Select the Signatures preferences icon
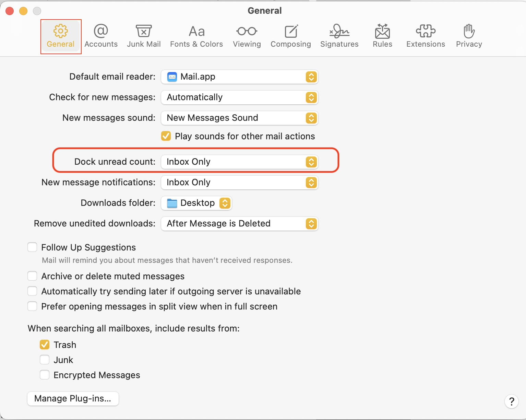Screen dimensions: 526x420 (x=339, y=36)
